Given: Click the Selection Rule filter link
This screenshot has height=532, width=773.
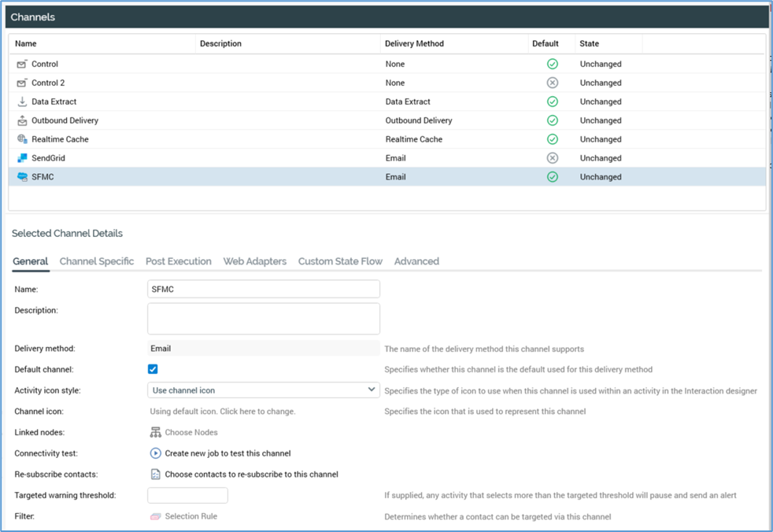Looking at the screenshot, I should (x=190, y=516).
